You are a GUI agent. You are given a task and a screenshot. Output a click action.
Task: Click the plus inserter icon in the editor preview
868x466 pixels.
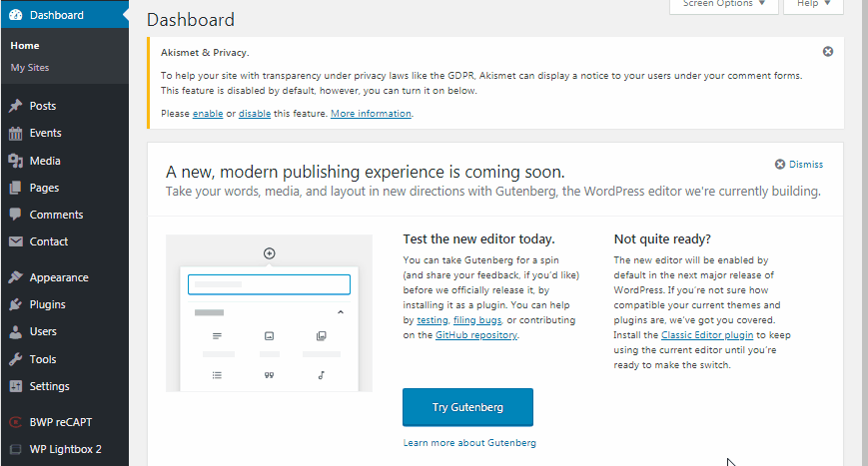tap(269, 253)
